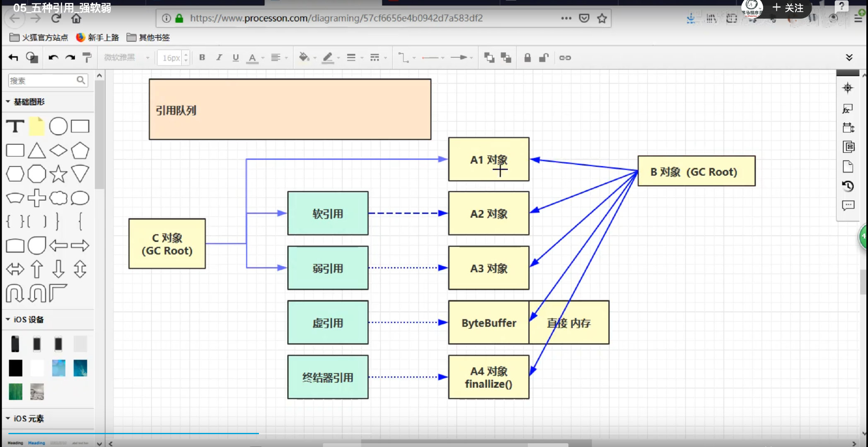Click the lock shape icon
This screenshot has height=447, width=868.
click(527, 58)
